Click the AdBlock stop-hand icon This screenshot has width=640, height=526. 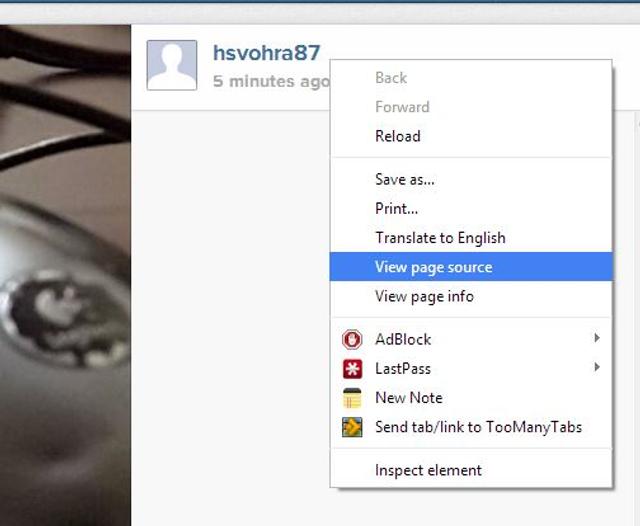(x=352, y=339)
